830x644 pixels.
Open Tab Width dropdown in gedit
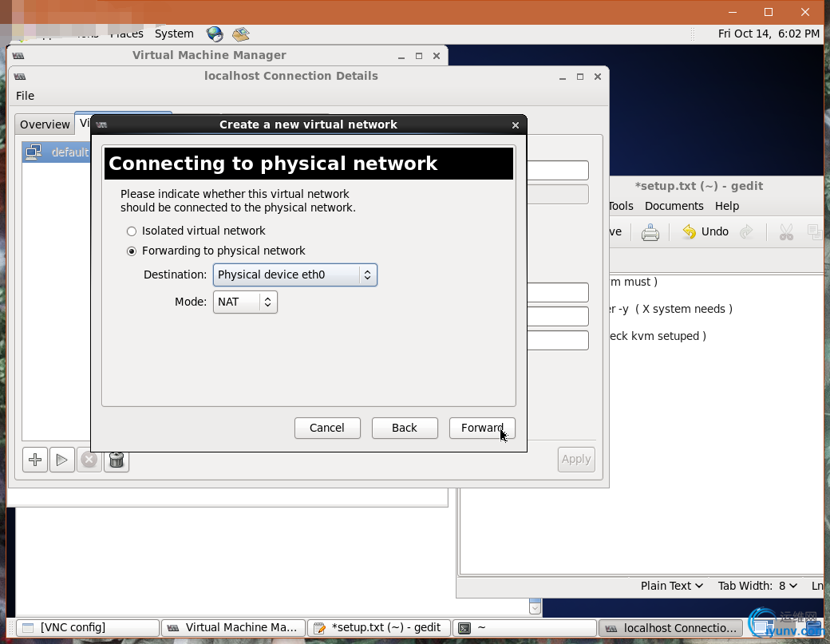pyautogui.click(x=757, y=586)
